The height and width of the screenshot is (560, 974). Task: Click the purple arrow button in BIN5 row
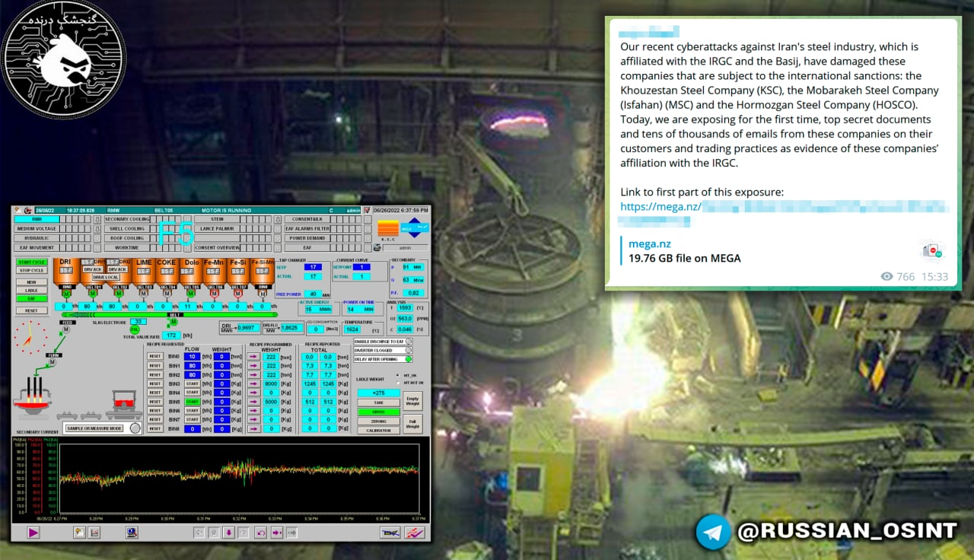tap(253, 402)
